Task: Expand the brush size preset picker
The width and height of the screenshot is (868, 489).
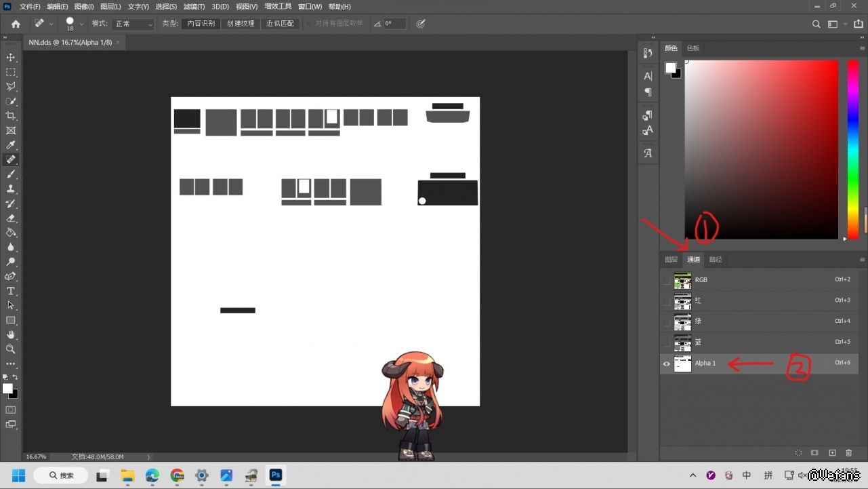Action: (82, 24)
